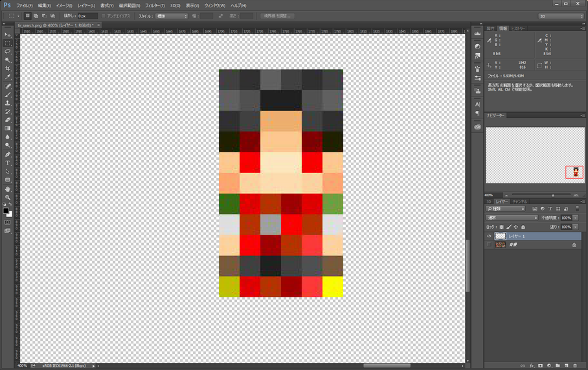Image resolution: width=588 pixels, height=370 pixels.
Task: Switch to チャンネル tab
Action: tap(519, 202)
